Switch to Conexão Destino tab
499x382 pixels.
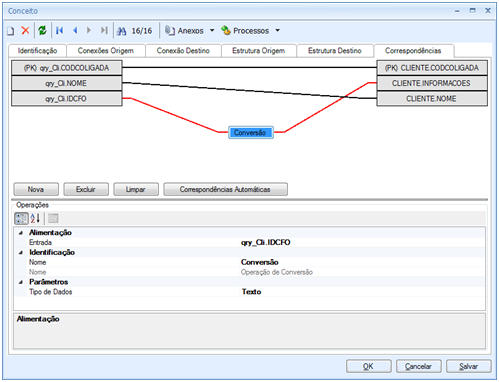[x=183, y=51]
